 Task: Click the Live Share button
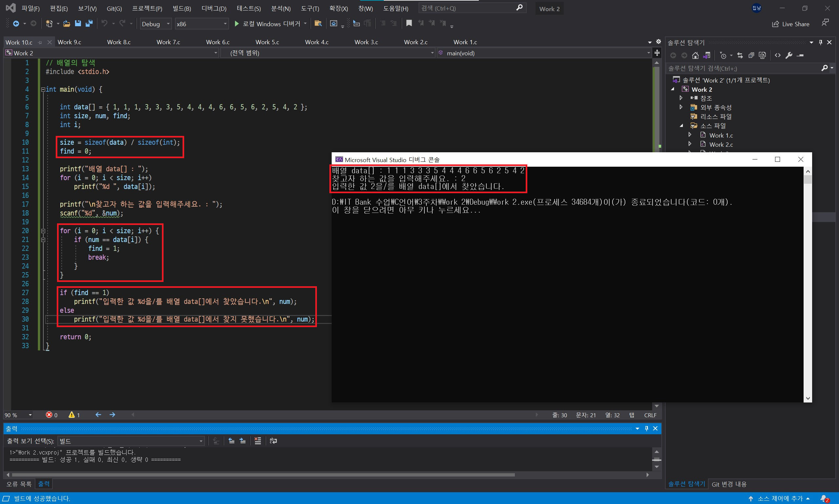coord(791,24)
